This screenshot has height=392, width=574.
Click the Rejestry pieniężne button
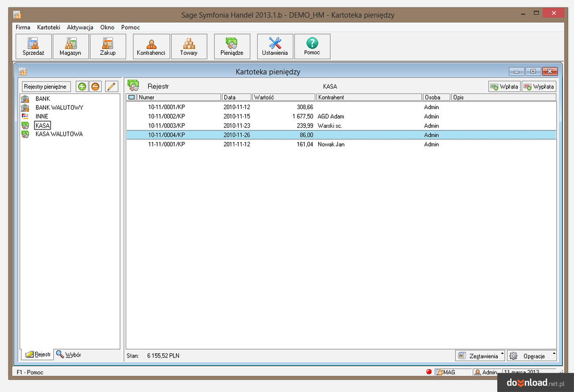[x=46, y=87]
